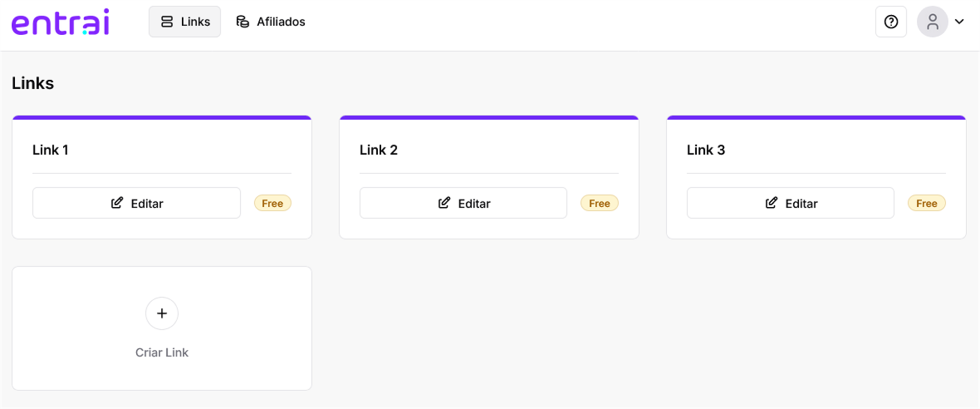
Task: Click the Criar Link label
Action: pyautogui.click(x=162, y=352)
